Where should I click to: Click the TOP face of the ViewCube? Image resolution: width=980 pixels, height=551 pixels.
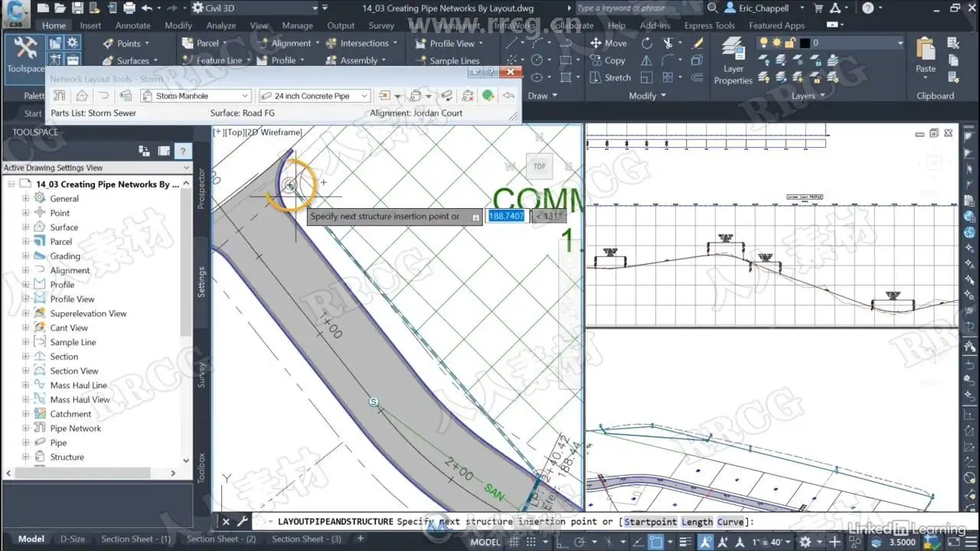coord(539,166)
